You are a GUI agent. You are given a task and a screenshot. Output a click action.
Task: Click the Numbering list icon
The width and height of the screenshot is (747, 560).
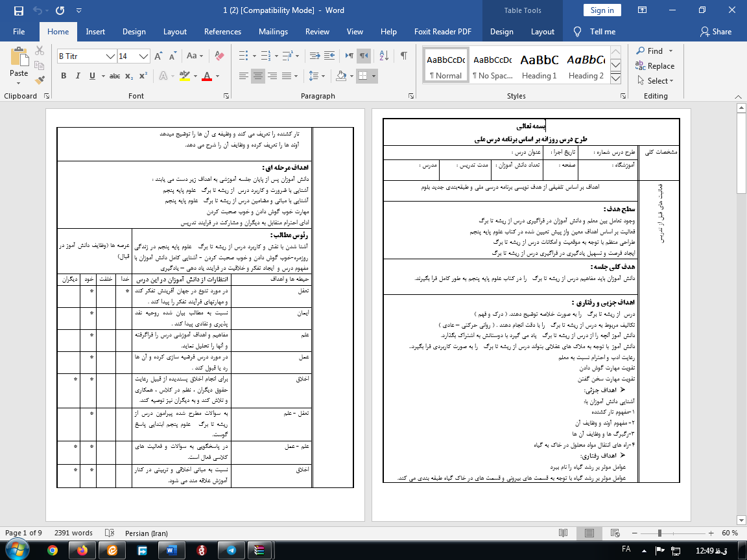[x=265, y=56]
